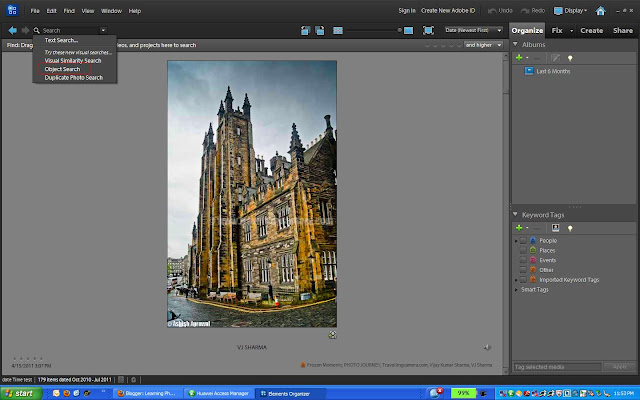Viewport: 640px width, 400px height.
Task: Toggle the Events keyword tag checkbox
Action: (523, 260)
